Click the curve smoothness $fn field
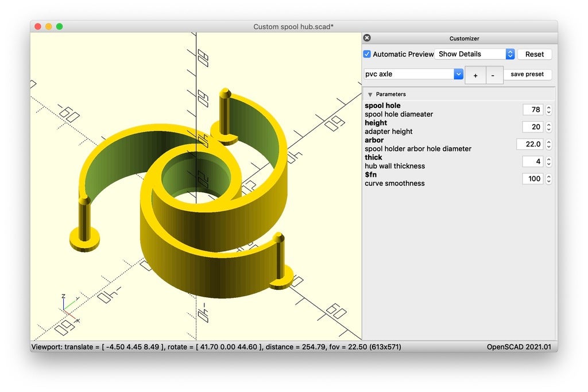The image size is (588, 392). tap(532, 179)
